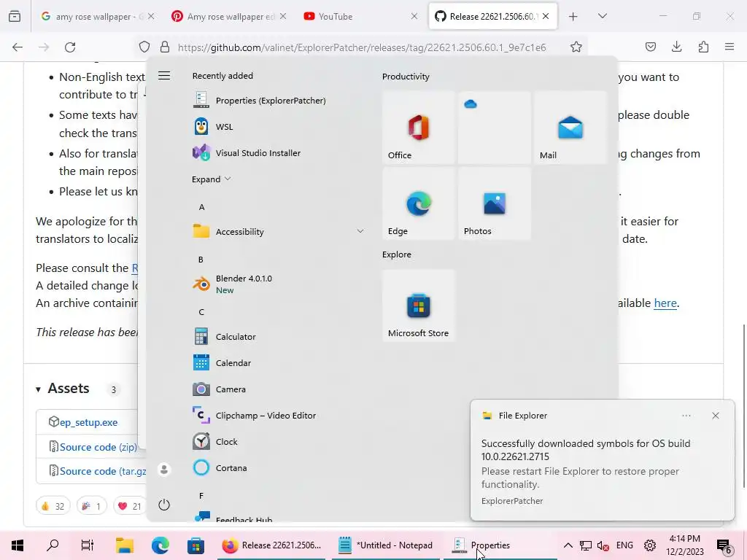Viewport: 747px width, 560px height.
Task: Open a new browser tab
Action: pos(573,17)
